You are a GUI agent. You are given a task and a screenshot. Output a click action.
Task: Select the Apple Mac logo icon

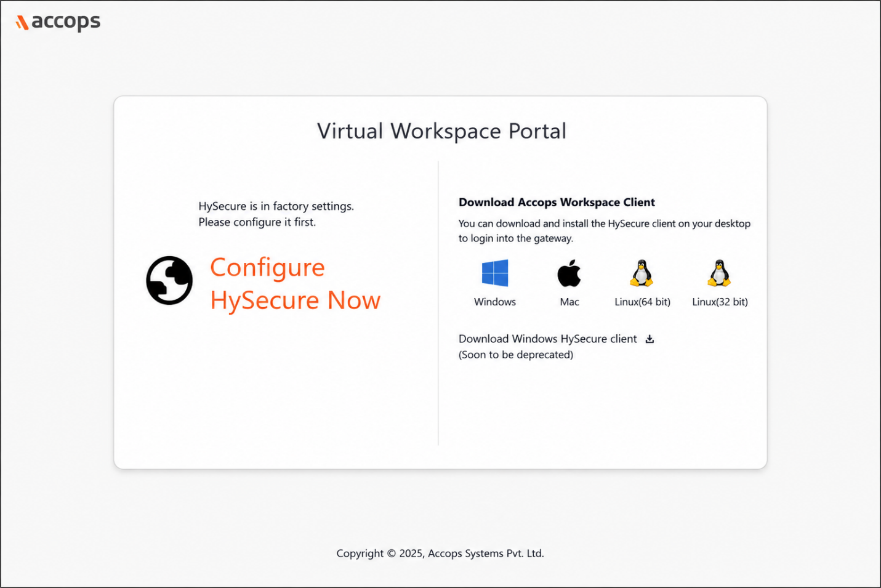569,273
